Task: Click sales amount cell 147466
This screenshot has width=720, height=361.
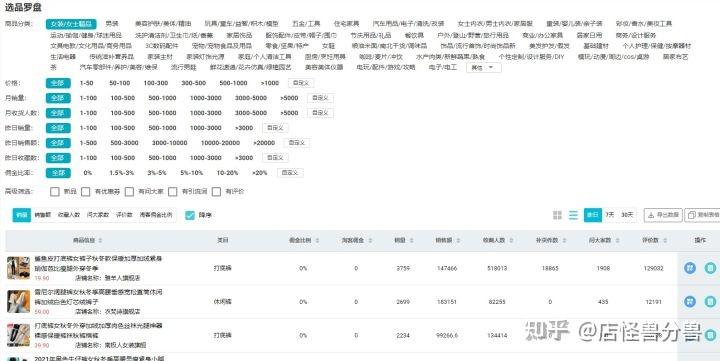Action: click(x=447, y=268)
